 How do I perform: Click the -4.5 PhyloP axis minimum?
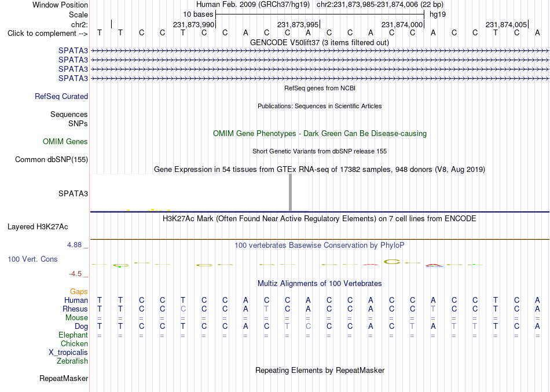(x=75, y=274)
